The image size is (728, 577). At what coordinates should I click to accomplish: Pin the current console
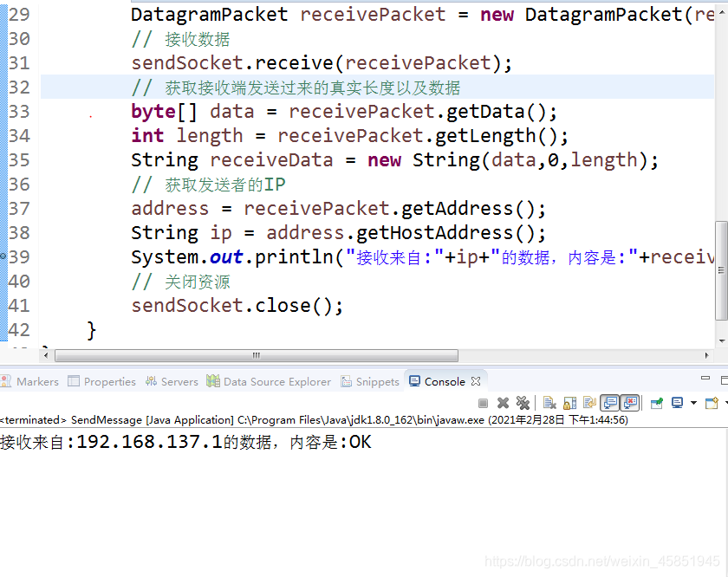657,403
